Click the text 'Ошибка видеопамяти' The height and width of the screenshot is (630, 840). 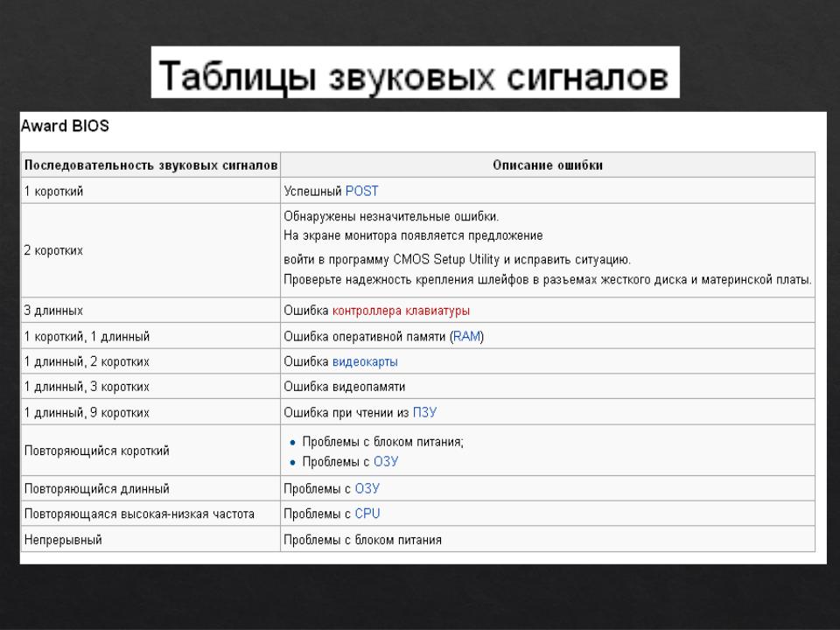pos(345,387)
